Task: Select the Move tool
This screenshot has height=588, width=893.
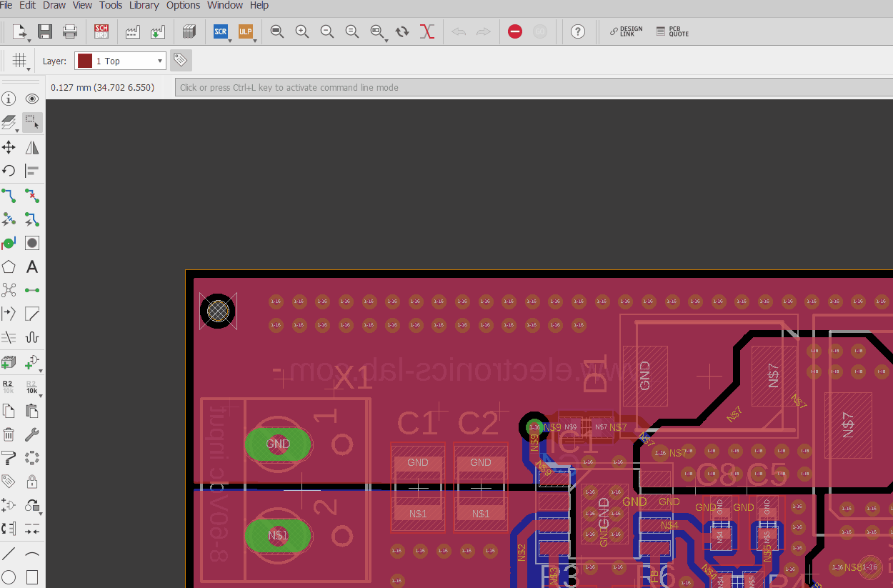Action: pyautogui.click(x=9, y=147)
